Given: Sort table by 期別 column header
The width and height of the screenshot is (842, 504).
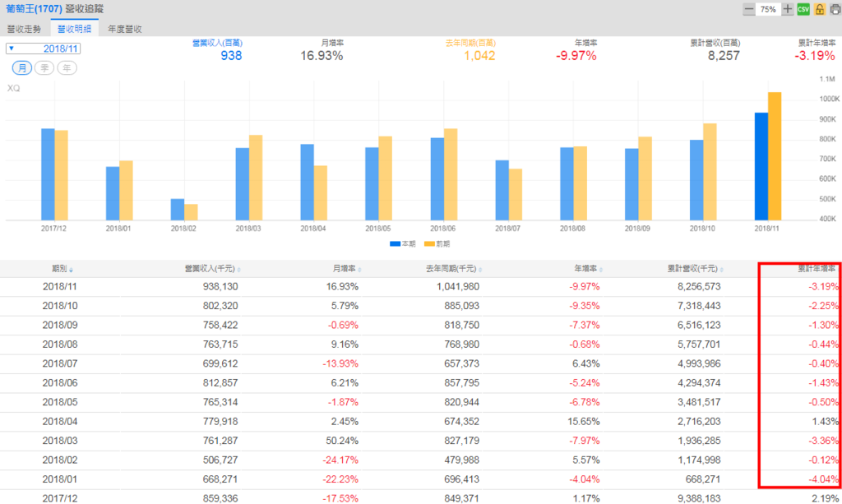Looking at the screenshot, I should tap(62, 269).
